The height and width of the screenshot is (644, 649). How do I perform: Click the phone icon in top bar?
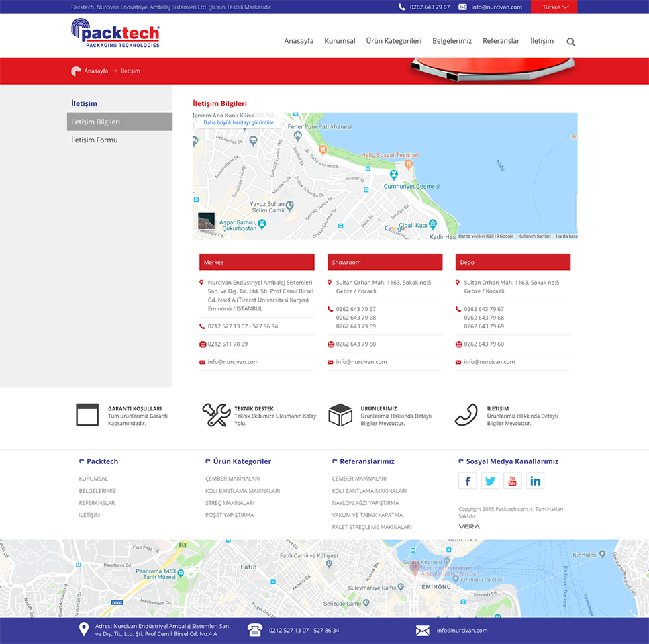(401, 7)
